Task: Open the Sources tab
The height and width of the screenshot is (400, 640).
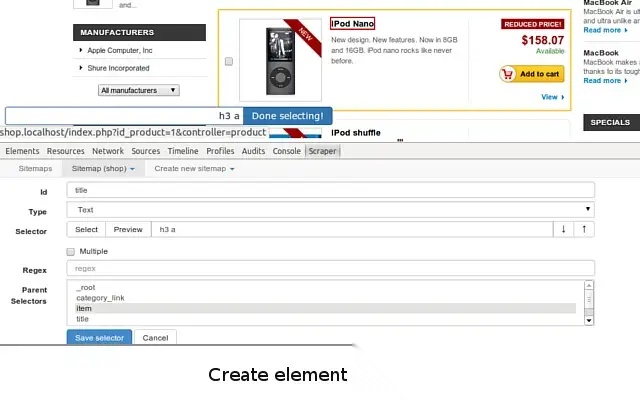Action: [x=146, y=151]
